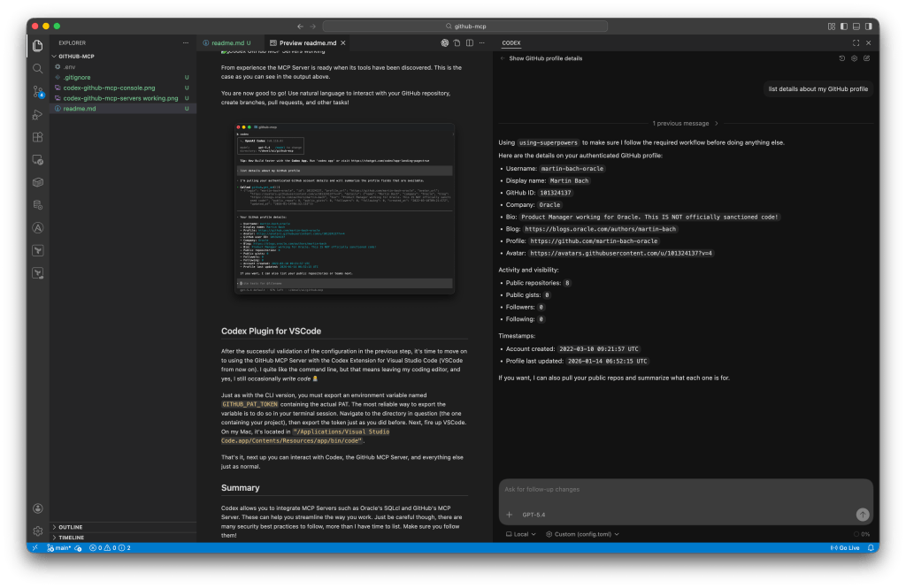This screenshot has height=588, width=906.
Task: Select the CODEX panel tab
Action: point(511,42)
